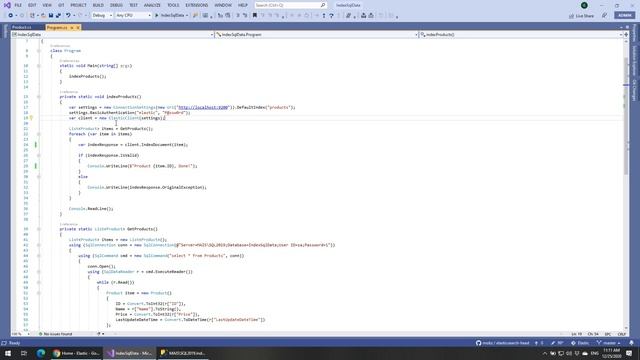Image resolution: width=640 pixels, height=360 pixels.
Task: Close the Program.cs tab
Action: (78, 28)
